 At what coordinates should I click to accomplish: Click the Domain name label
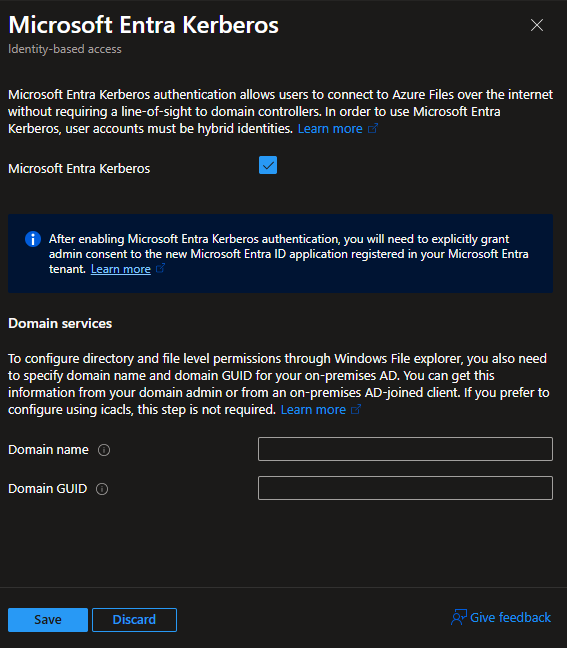(48, 450)
